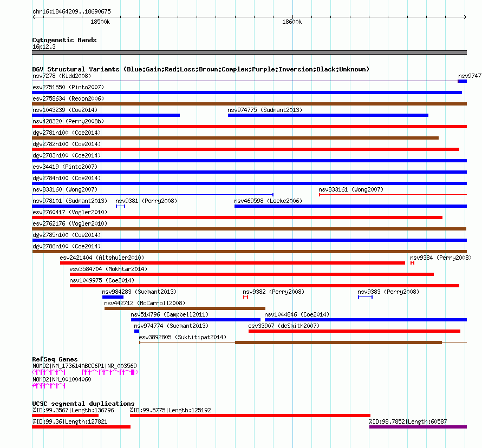The image size is (482, 448).
Task: Select the NOMO2|NM_173614 gene label
Action: tap(57, 366)
